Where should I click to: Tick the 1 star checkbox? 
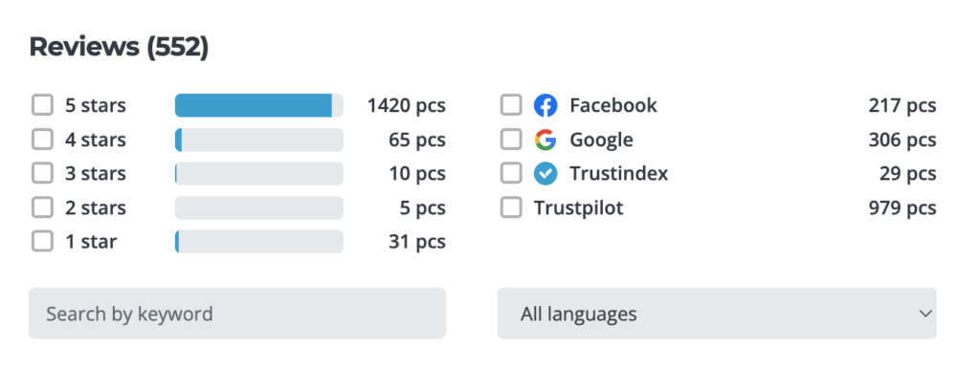[x=42, y=242]
